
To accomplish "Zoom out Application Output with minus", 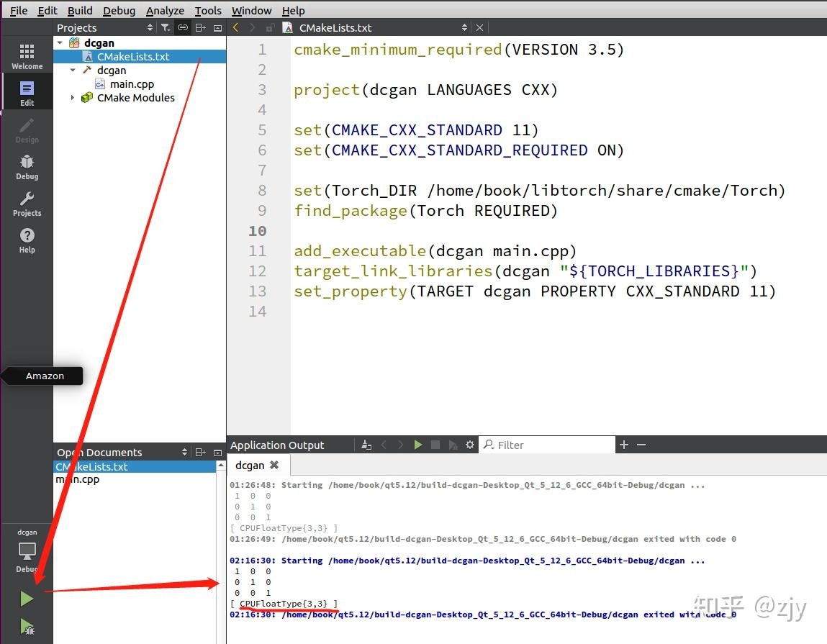I will [641, 445].
